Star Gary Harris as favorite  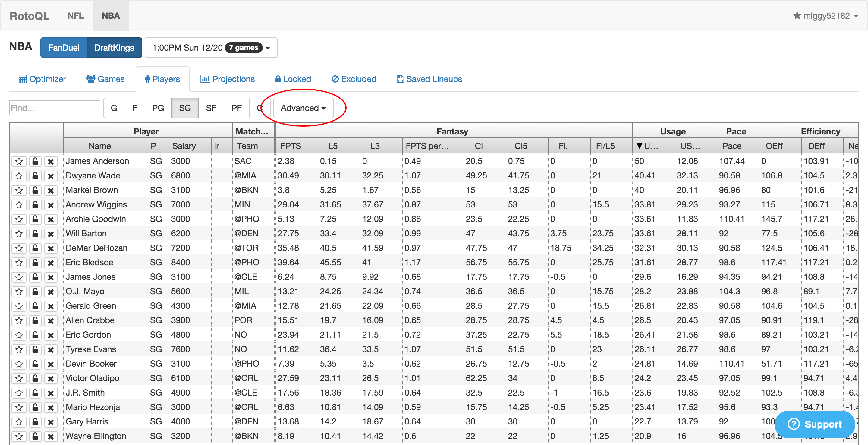[x=19, y=422]
